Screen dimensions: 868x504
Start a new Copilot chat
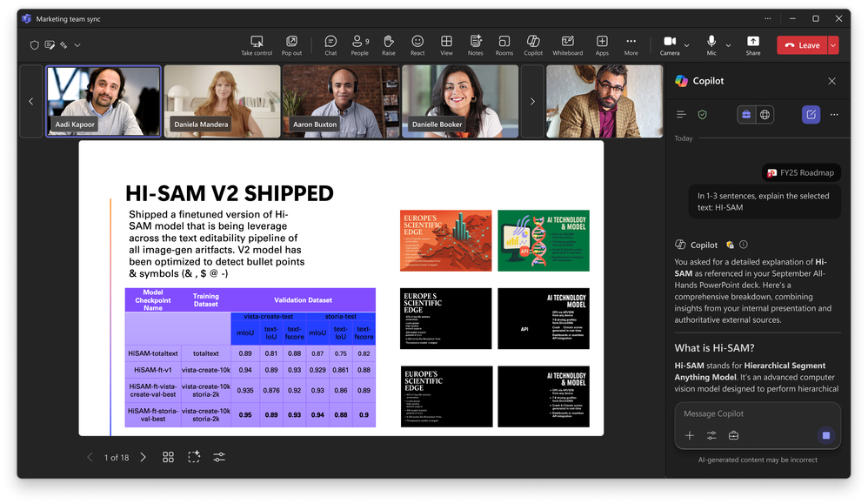(811, 115)
